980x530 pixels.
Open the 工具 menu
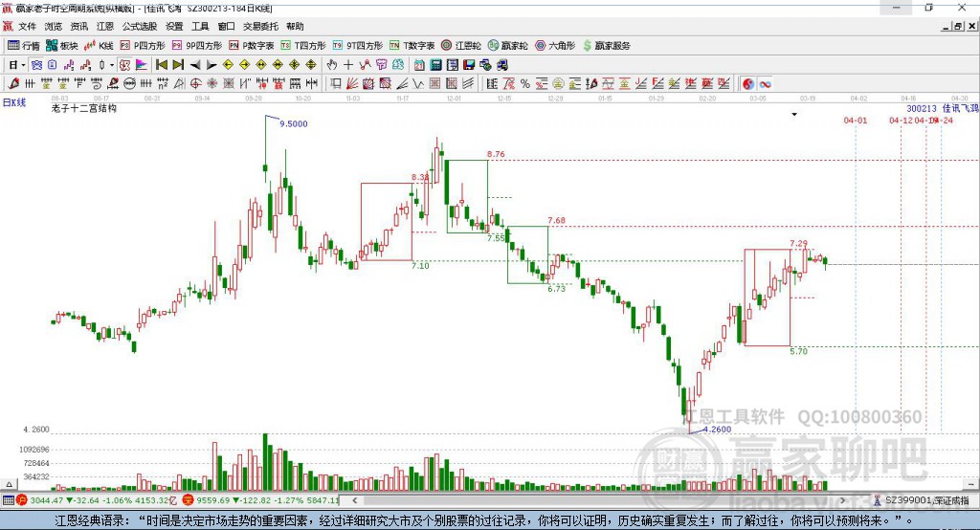click(x=200, y=26)
